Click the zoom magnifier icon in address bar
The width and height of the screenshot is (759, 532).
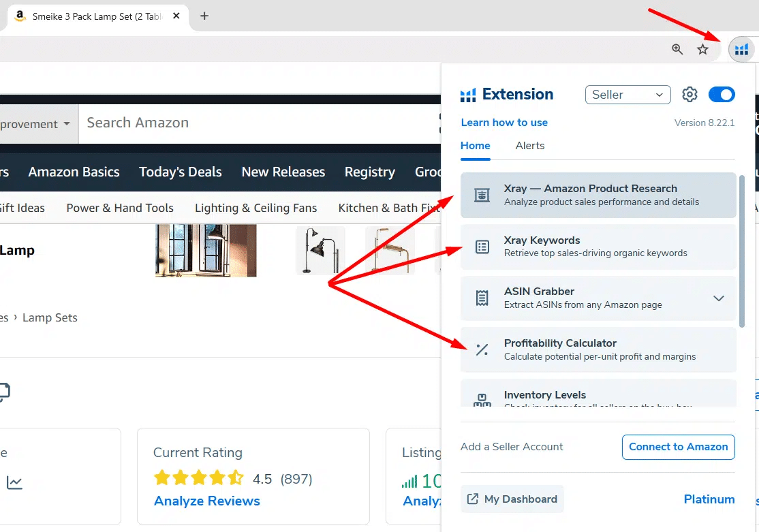pos(677,49)
